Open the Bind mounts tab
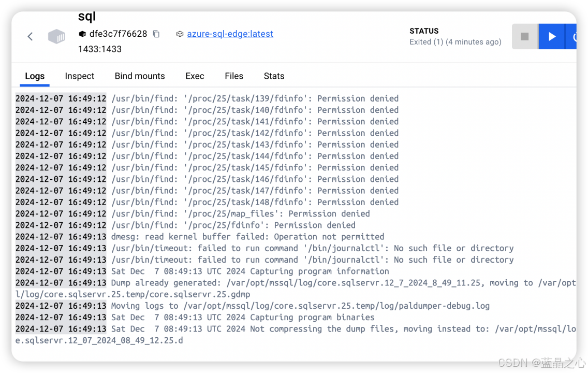Viewport: 588px width, 373px height. pos(140,76)
